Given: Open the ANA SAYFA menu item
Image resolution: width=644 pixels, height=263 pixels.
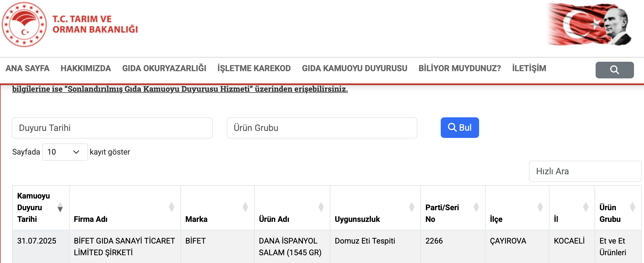Looking at the screenshot, I should click(x=28, y=68).
